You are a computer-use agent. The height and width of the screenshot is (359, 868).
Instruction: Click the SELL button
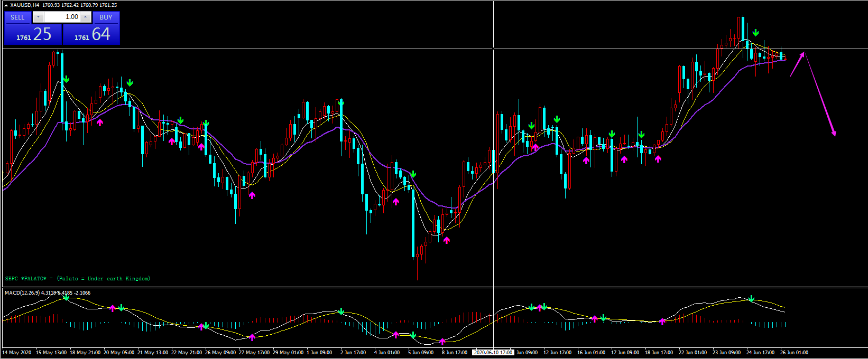pyautogui.click(x=17, y=17)
